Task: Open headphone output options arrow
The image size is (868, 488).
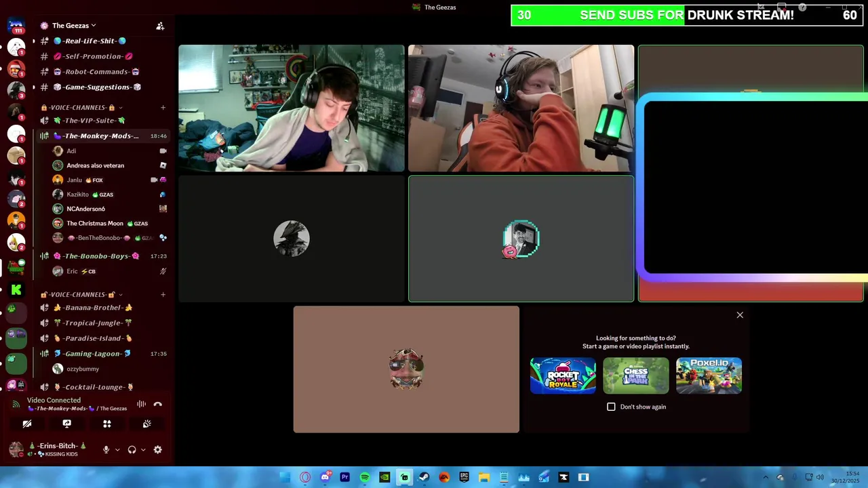Action: (x=142, y=449)
